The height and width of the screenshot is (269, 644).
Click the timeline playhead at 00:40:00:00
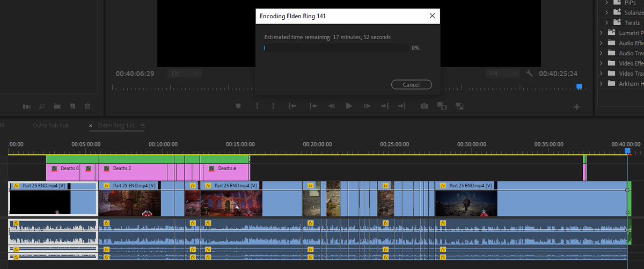tap(627, 152)
